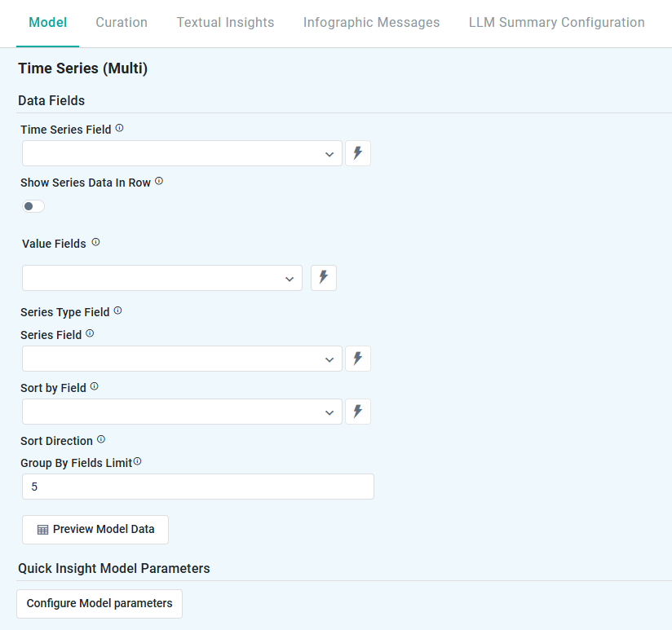
Task: Expand the Sort by Field dropdown
Action: click(x=182, y=412)
